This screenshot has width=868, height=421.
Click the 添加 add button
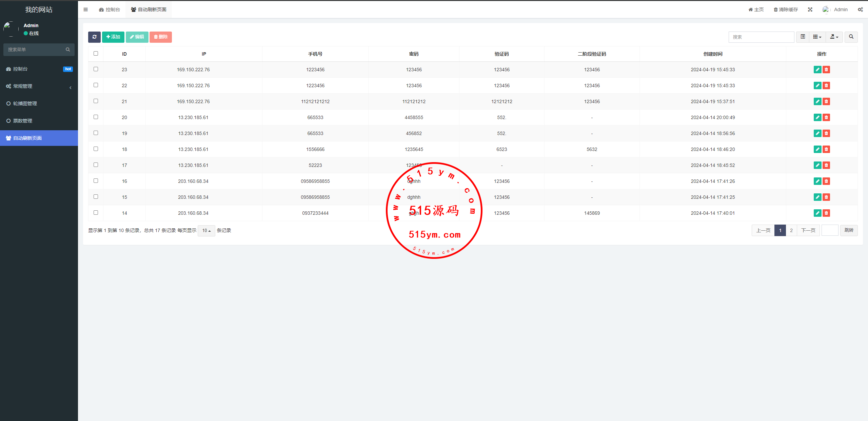tap(113, 37)
